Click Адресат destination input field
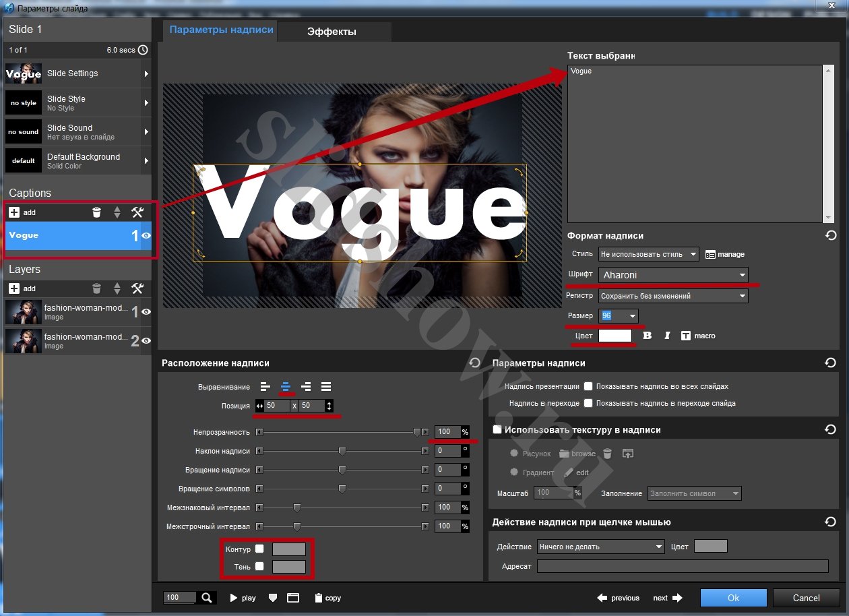849x616 pixels. 683,566
